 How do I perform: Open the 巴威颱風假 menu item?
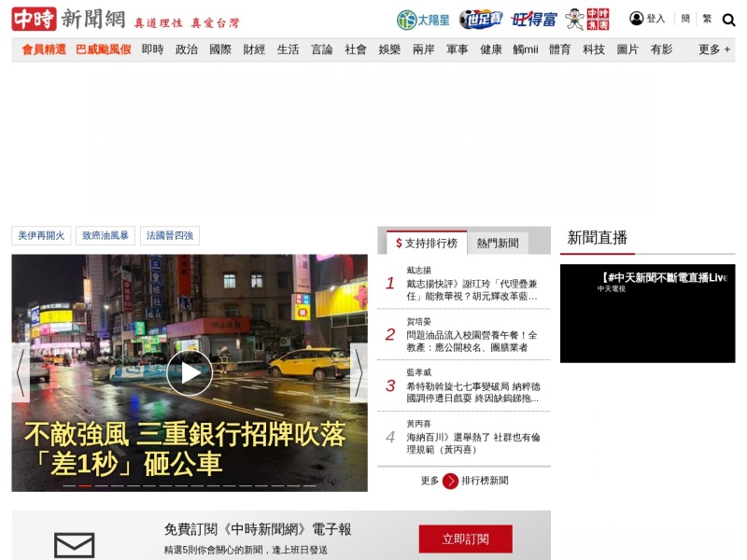tap(104, 49)
